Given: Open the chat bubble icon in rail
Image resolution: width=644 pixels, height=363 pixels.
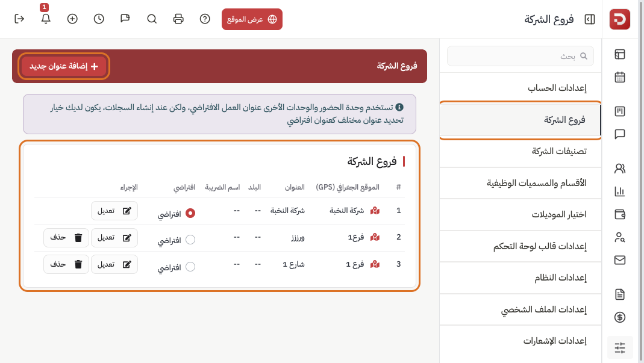Looking at the screenshot, I should 620,134.
